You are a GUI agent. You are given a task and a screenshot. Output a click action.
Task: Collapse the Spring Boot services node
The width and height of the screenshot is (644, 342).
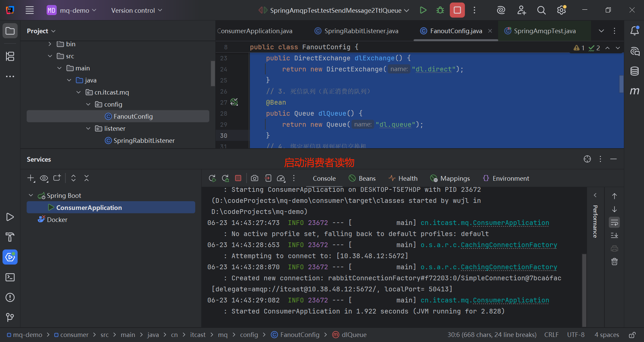31,195
